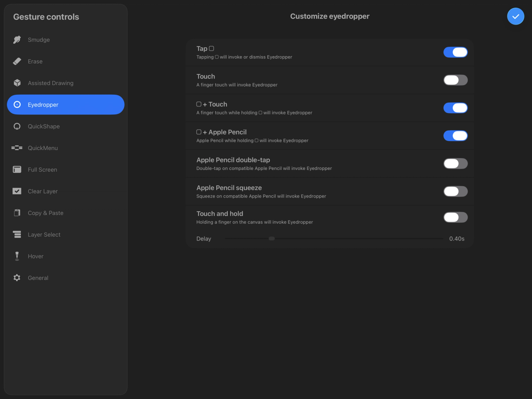
Task: Click the QuickMenu icon
Action: coord(17,148)
